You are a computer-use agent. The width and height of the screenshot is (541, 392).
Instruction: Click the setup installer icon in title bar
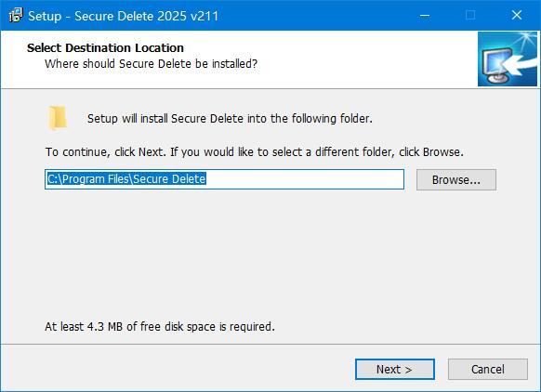(16, 15)
